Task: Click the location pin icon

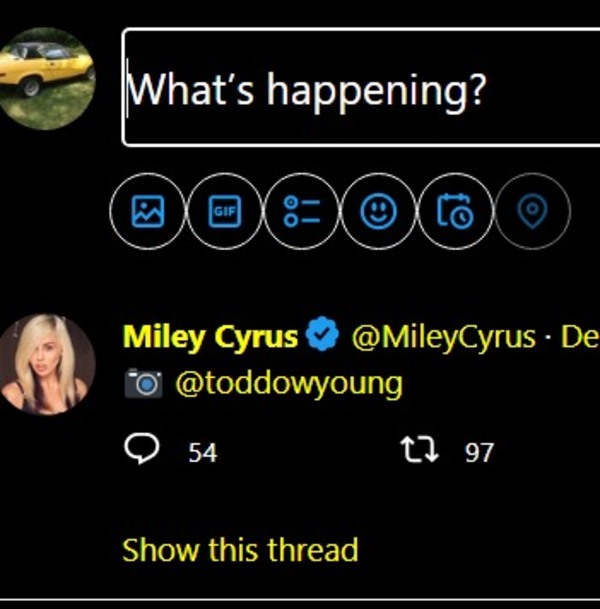Action: (x=533, y=210)
